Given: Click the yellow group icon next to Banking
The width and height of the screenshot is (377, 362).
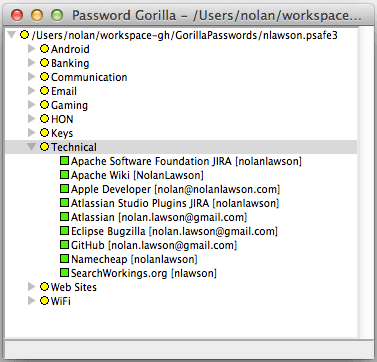Looking at the screenshot, I should pyautogui.click(x=44, y=63).
